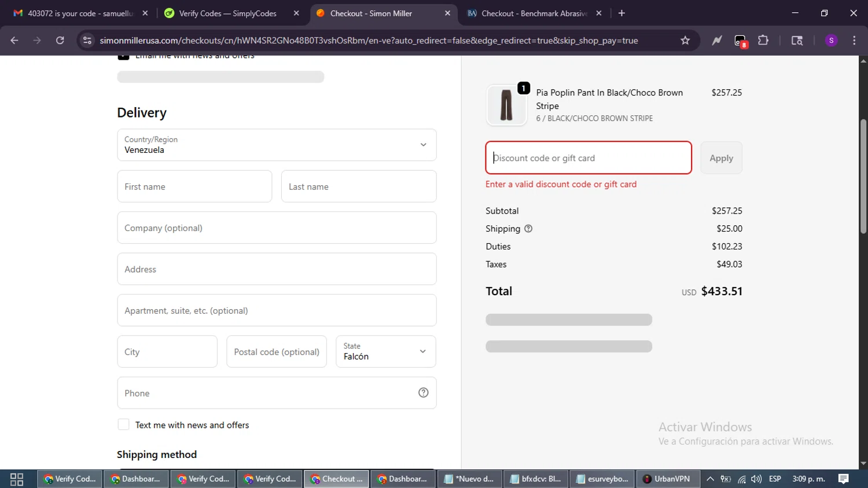This screenshot has width=868, height=488.
Task: Click the City field
Action: click(167, 351)
